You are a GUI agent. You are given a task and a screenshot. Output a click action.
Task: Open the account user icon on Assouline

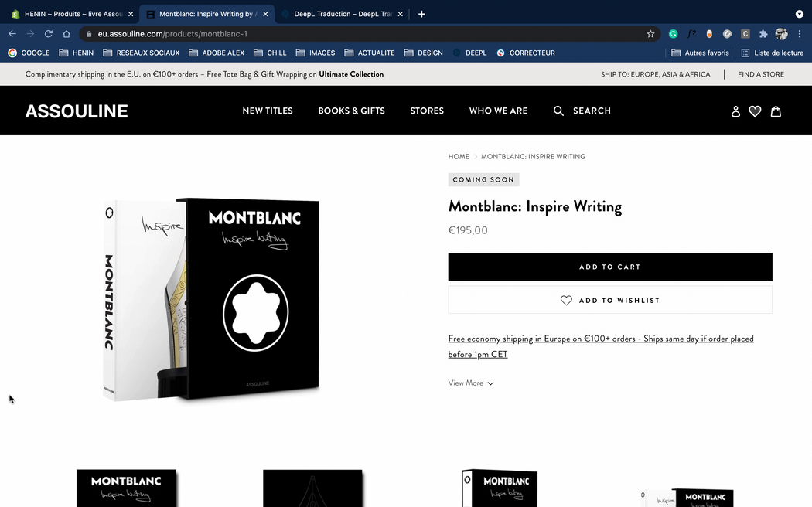tap(735, 111)
